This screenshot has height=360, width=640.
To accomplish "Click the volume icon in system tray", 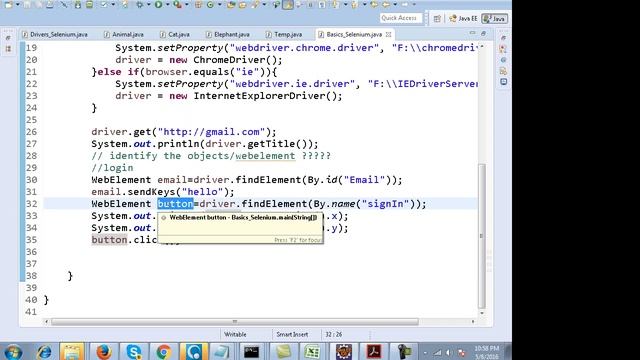I will (x=449, y=353).
